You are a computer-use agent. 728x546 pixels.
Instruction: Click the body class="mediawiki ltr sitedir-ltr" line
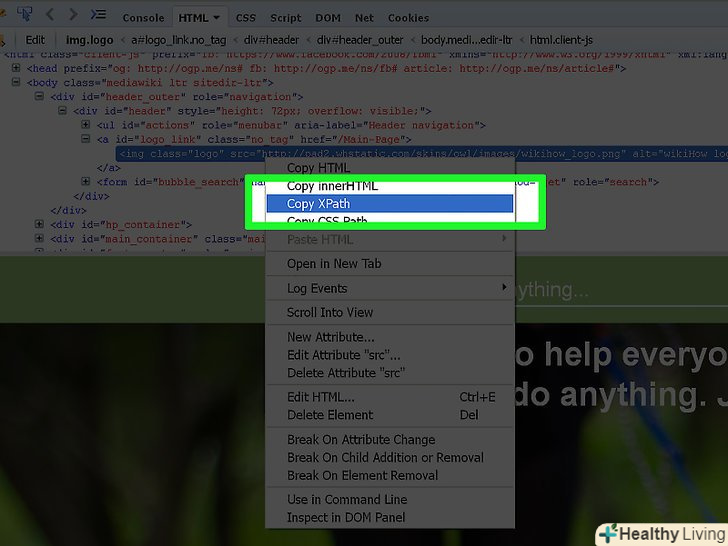click(150, 83)
